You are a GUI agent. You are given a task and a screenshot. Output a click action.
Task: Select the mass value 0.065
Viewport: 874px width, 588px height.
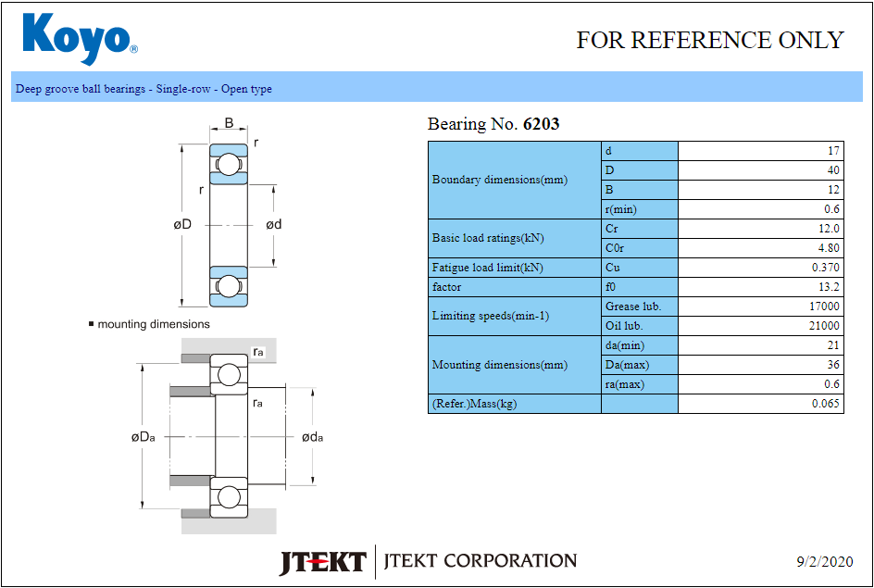pos(825,404)
